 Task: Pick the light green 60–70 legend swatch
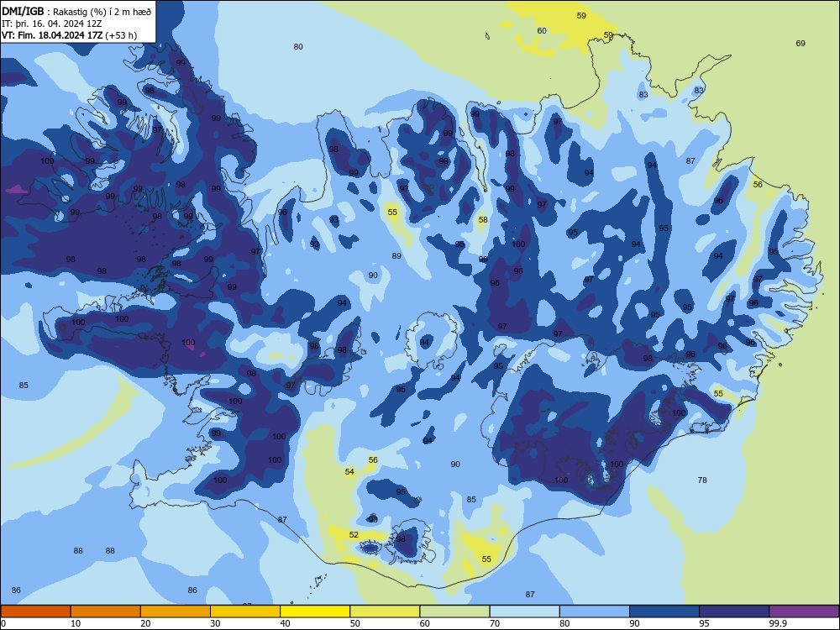point(454,612)
